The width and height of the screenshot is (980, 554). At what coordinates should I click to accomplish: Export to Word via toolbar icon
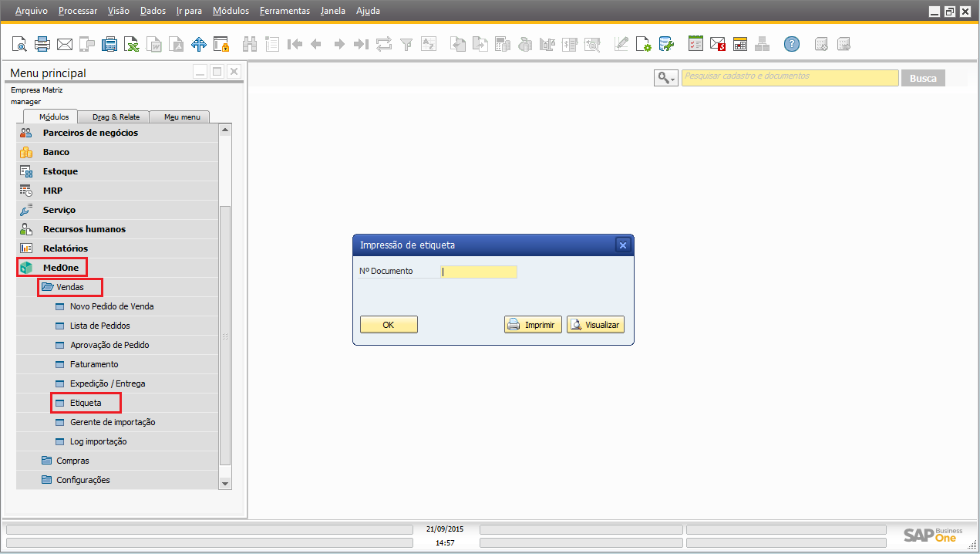pos(154,44)
